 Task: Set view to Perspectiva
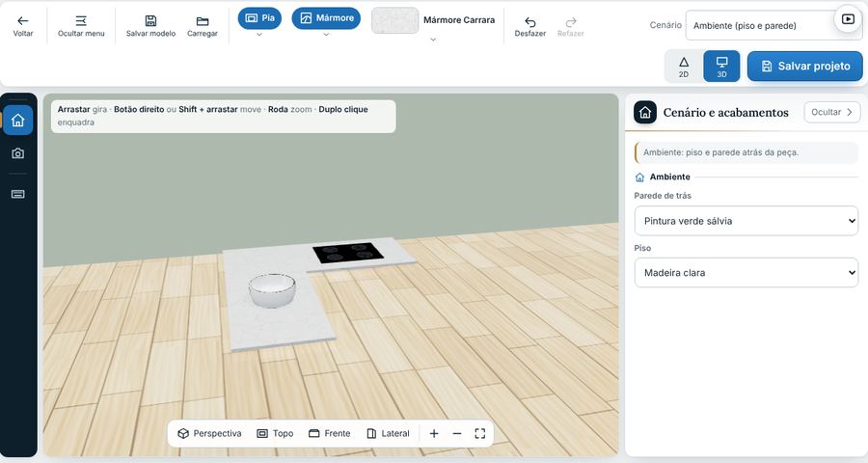coord(209,434)
